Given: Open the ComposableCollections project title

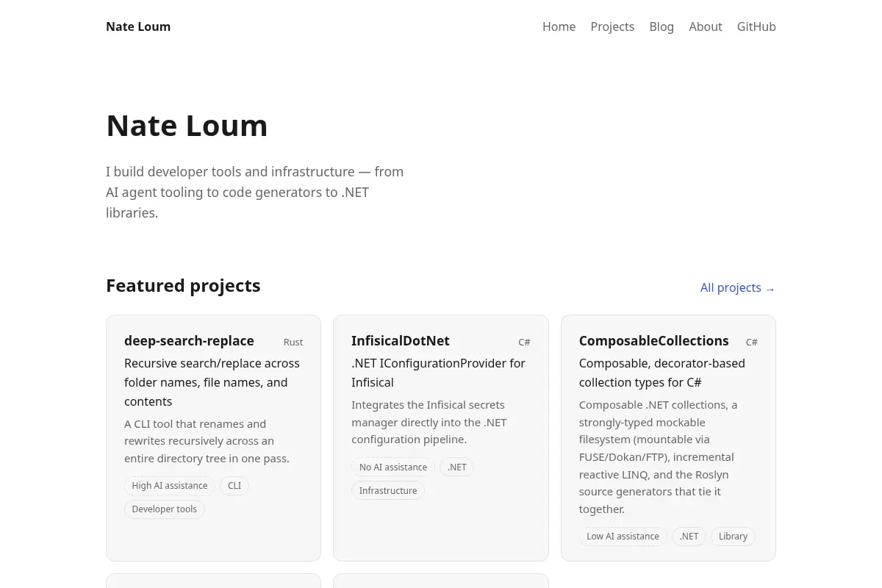Looking at the screenshot, I should [x=654, y=341].
